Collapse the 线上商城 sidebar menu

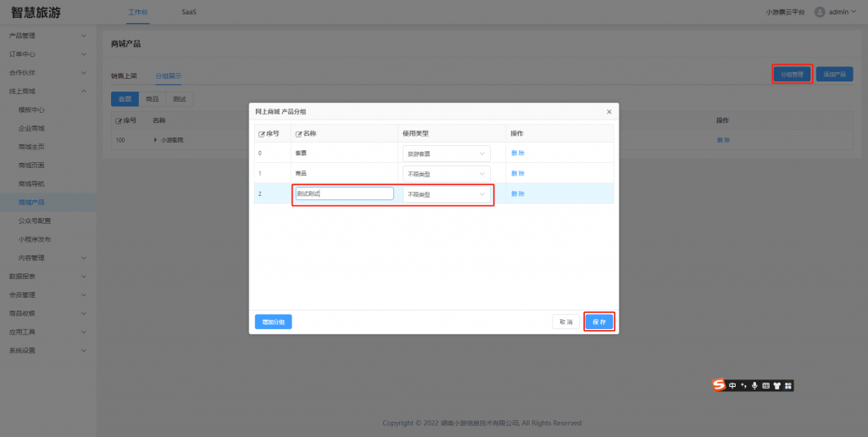[x=47, y=91]
